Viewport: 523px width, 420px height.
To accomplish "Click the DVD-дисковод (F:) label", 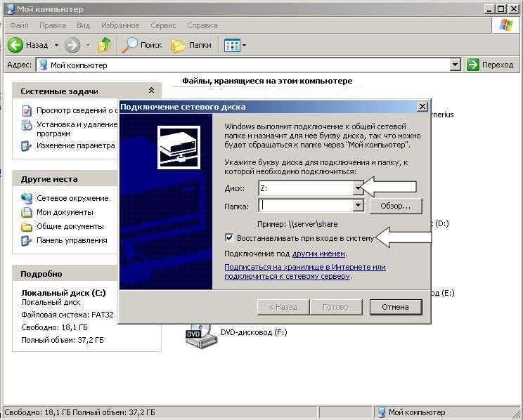I will tap(254, 332).
